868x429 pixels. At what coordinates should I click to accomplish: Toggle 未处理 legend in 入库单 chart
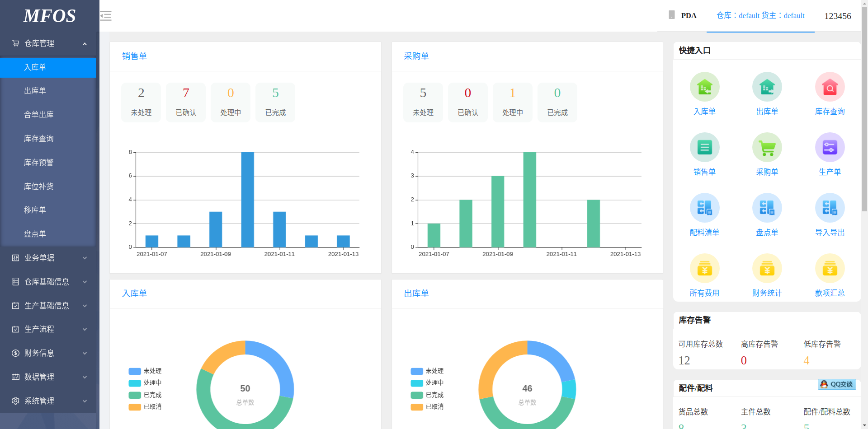point(145,371)
